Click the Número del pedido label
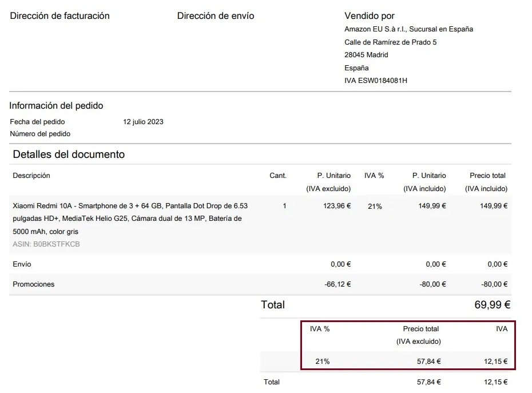Image resolution: width=532 pixels, height=393 pixels. (x=40, y=134)
